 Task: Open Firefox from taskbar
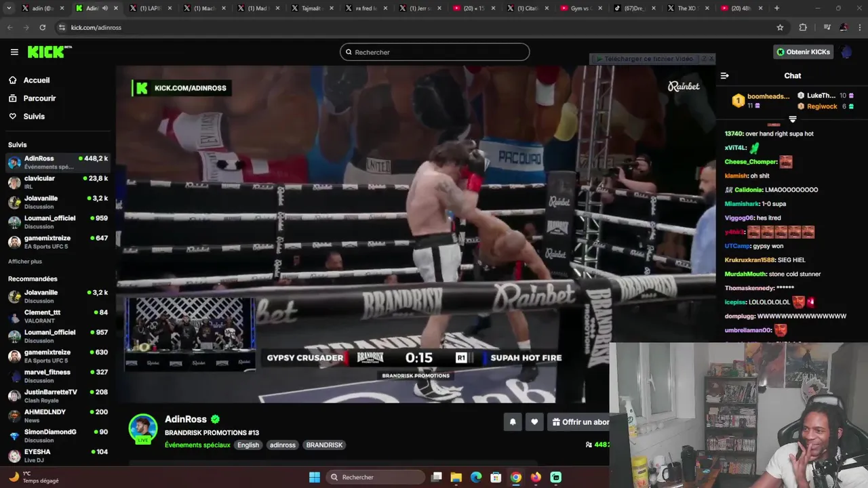pyautogui.click(x=536, y=477)
